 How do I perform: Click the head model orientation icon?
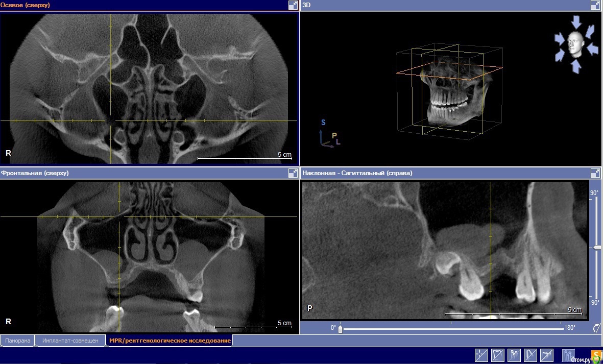coord(576,43)
